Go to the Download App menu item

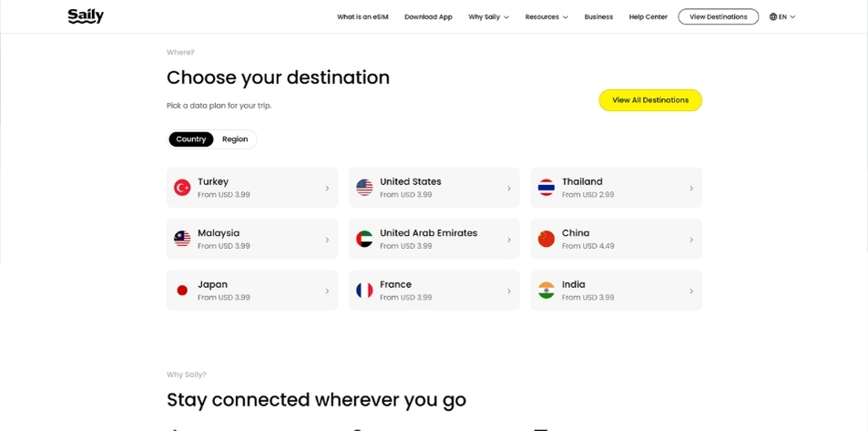(428, 16)
